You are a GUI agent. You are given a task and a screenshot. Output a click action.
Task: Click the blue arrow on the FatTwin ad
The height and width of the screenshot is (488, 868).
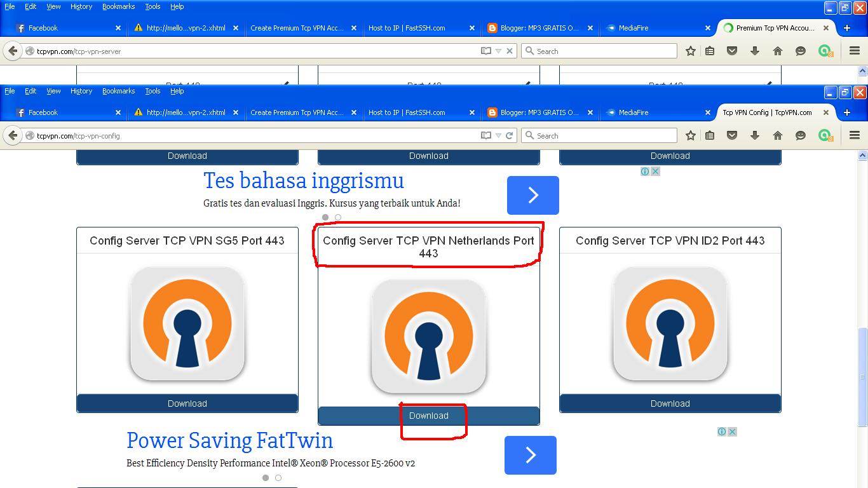pos(531,455)
